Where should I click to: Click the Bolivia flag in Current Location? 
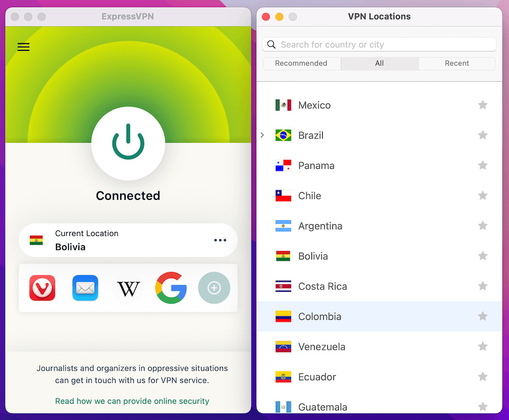(36, 241)
